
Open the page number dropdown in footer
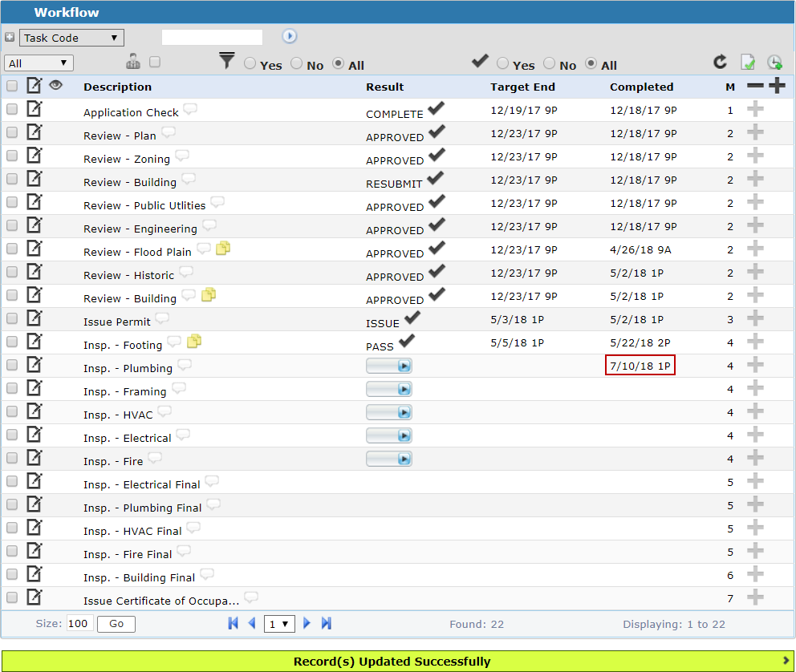tap(279, 623)
